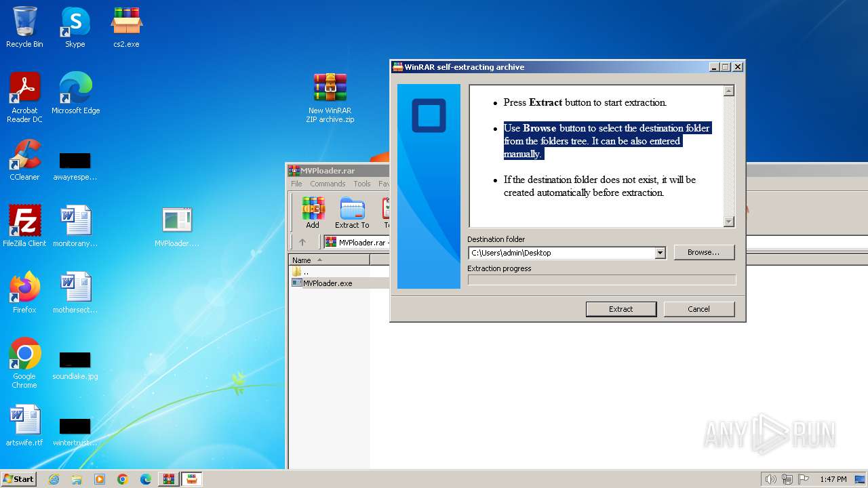Select the cs2.exe desktop file
This screenshot has height=488, width=868.
pyautogui.click(x=126, y=27)
